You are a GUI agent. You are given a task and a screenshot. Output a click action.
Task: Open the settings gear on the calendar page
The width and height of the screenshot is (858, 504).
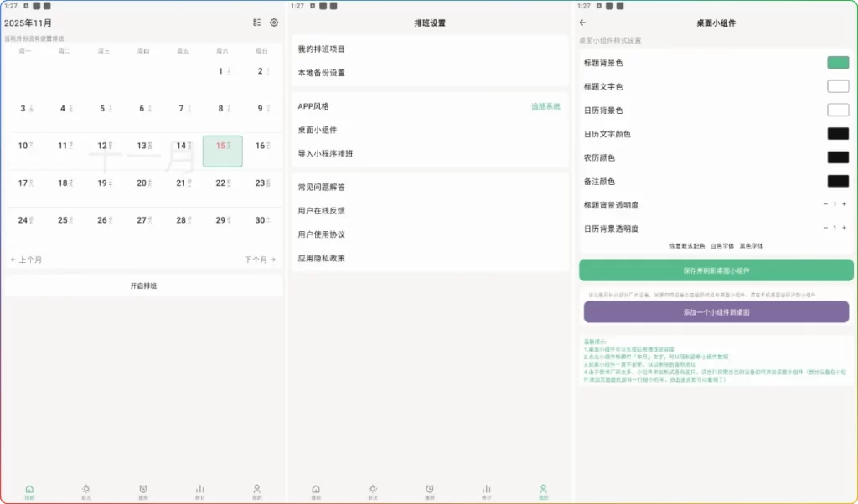coord(274,23)
